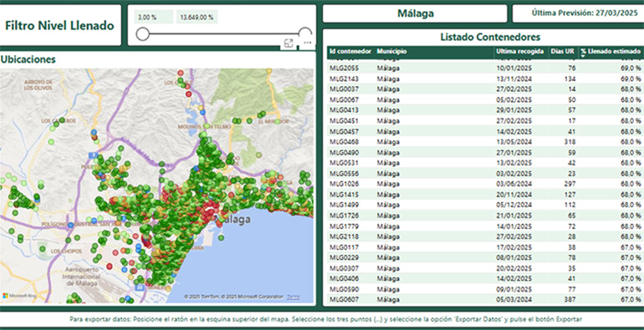This screenshot has height=330, width=644.
Task: Click the left fill-level slider handle
Action: coord(142,34)
